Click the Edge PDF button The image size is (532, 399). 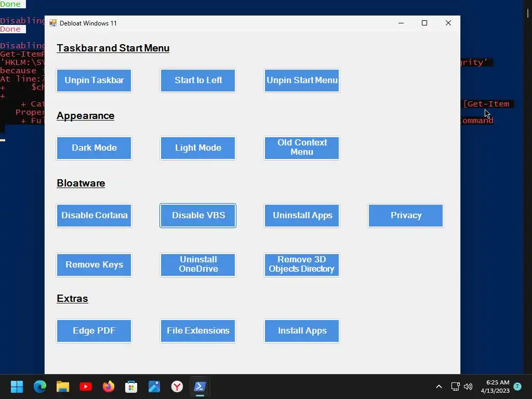[x=94, y=331]
